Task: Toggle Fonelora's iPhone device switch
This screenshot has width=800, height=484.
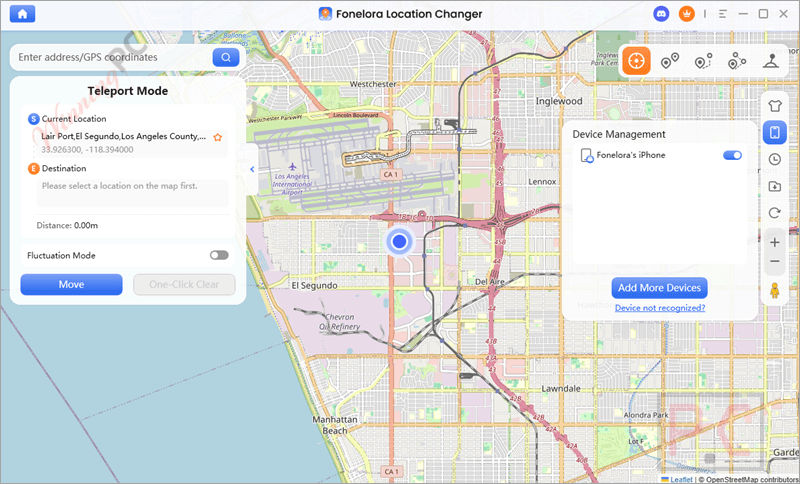Action: [x=732, y=155]
